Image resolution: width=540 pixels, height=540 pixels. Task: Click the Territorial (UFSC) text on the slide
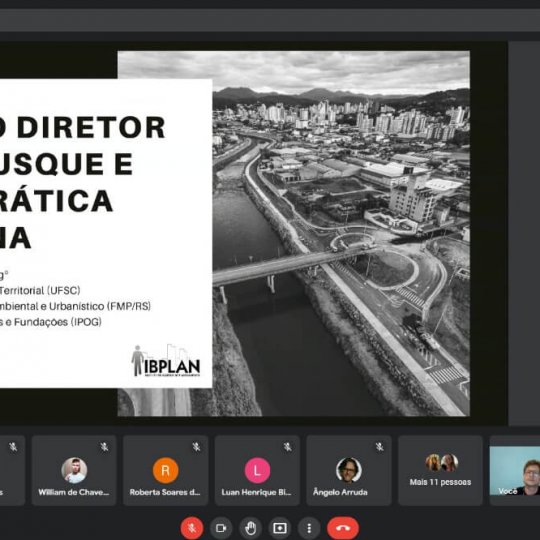[x=40, y=290]
